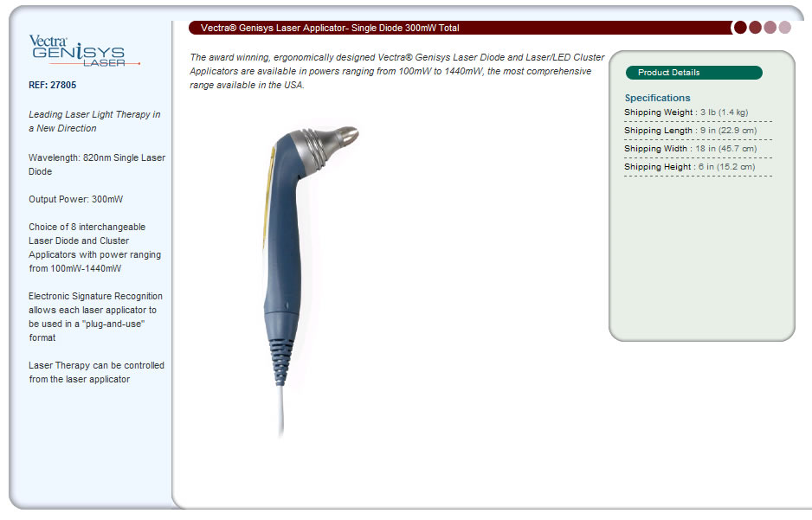Click the third, lighter pink dot in the title bar
812x520 pixels.
pyautogui.click(x=770, y=28)
